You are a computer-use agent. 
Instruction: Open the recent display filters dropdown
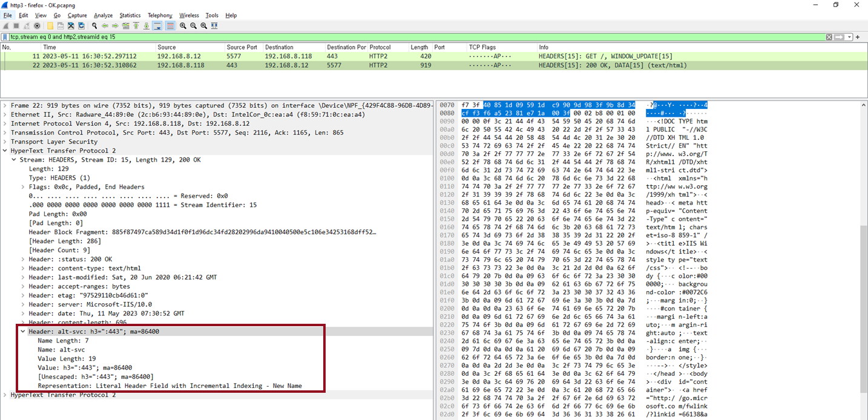[x=850, y=37]
